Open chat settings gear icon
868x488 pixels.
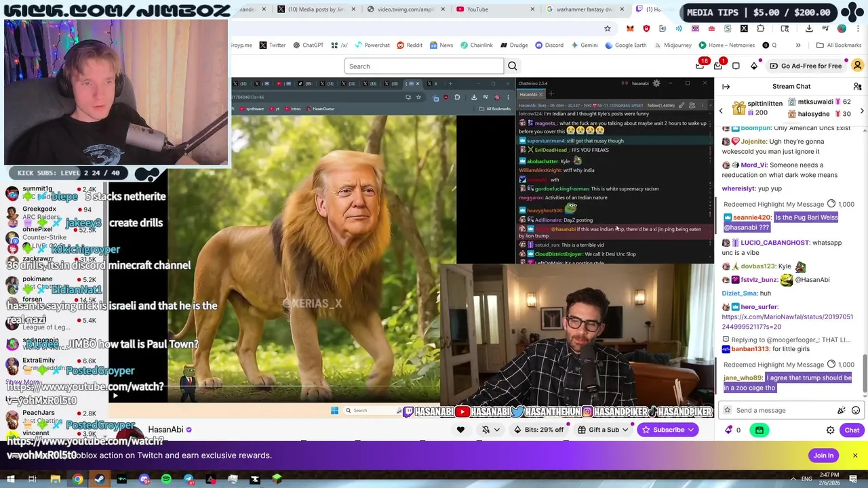(830, 430)
